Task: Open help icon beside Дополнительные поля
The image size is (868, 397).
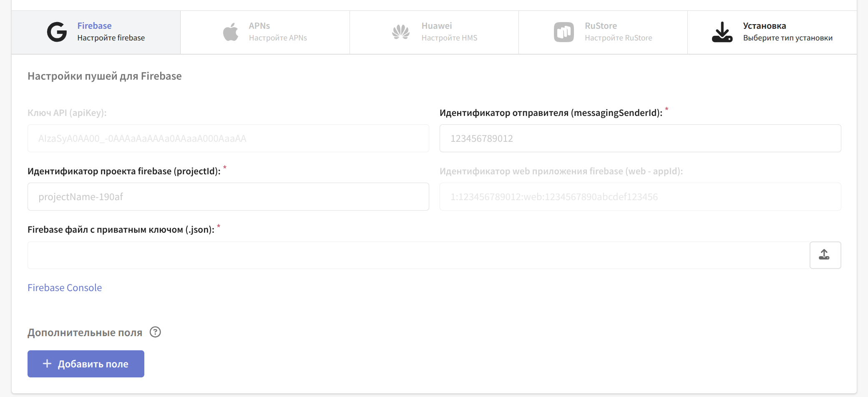Action: click(x=155, y=332)
